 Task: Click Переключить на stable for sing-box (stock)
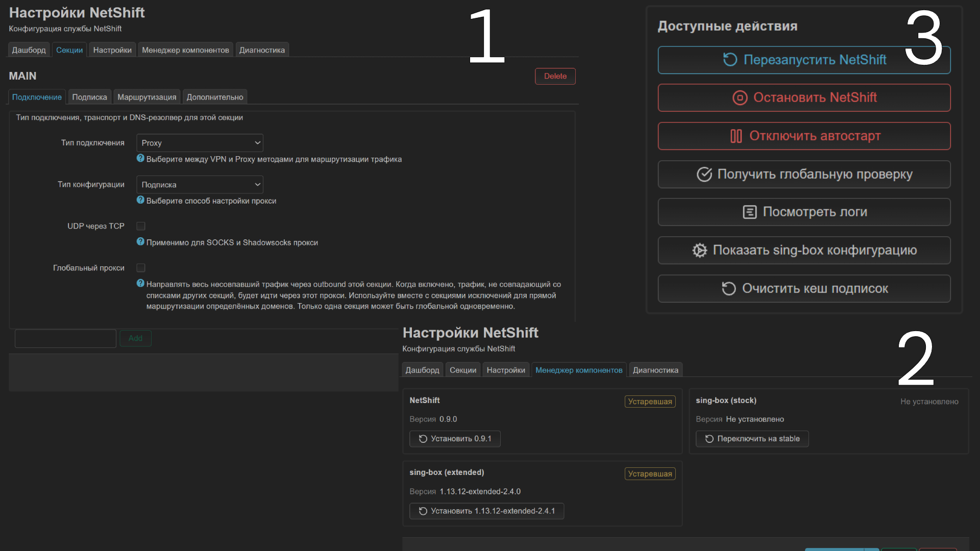click(752, 439)
